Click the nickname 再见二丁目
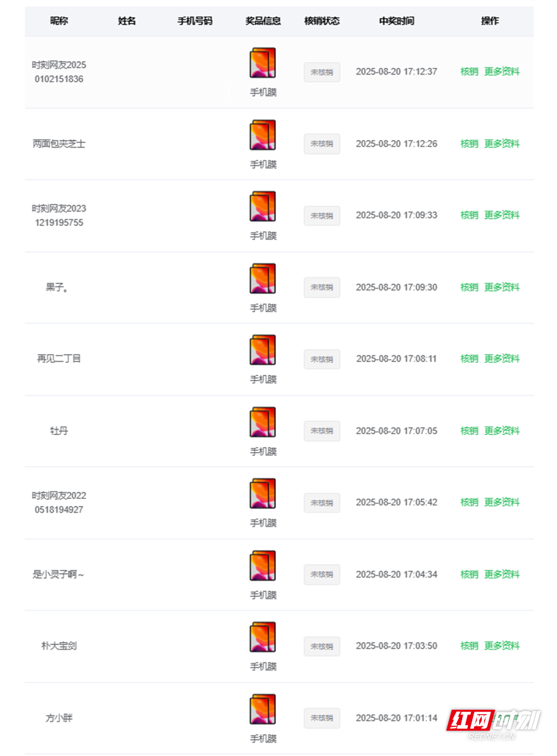Image resolution: width=557 pixels, height=756 pixels. (x=59, y=359)
